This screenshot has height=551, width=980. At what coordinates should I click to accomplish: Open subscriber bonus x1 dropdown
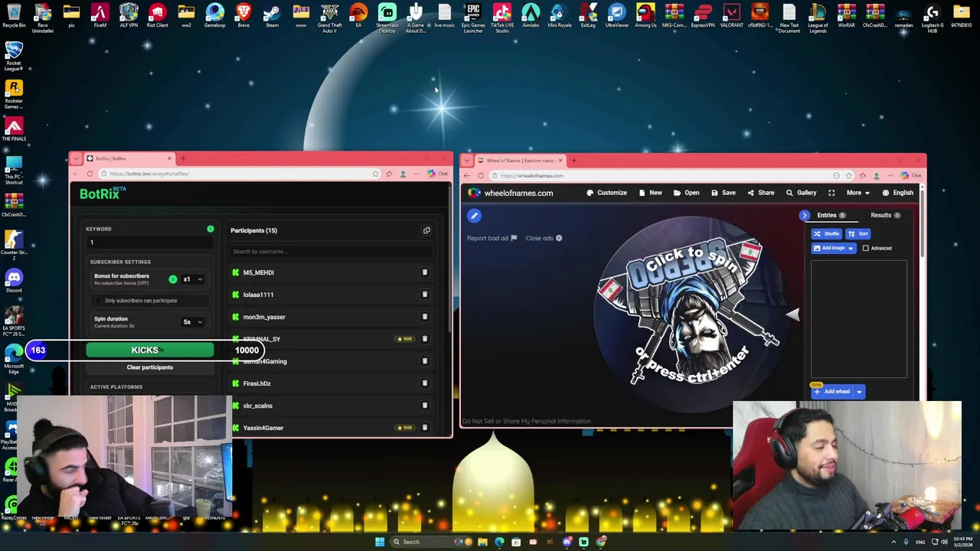tap(192, 279)
